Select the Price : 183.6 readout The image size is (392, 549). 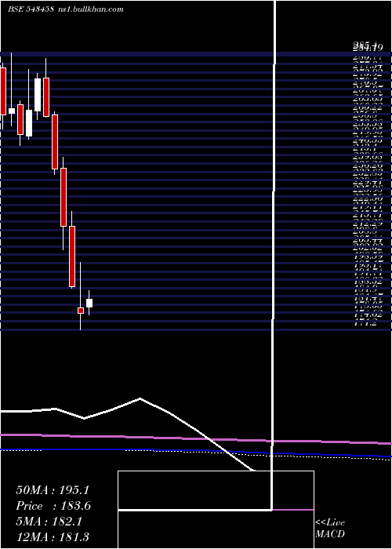click(x=53, y=506)
